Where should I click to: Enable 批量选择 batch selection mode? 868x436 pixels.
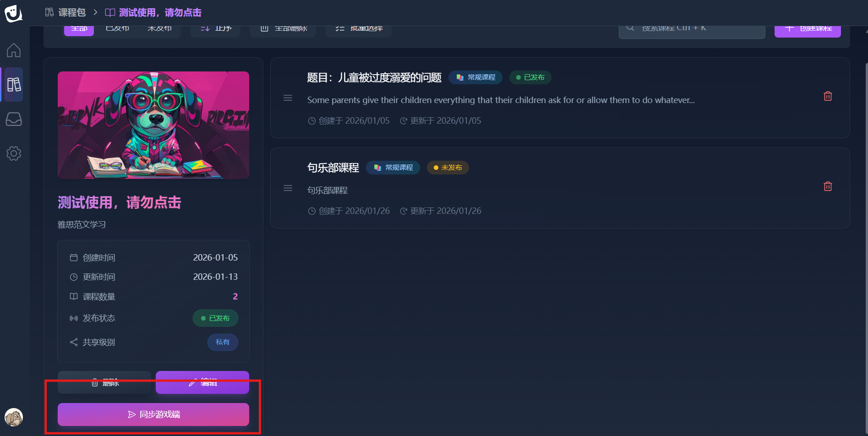coord(359,30)
